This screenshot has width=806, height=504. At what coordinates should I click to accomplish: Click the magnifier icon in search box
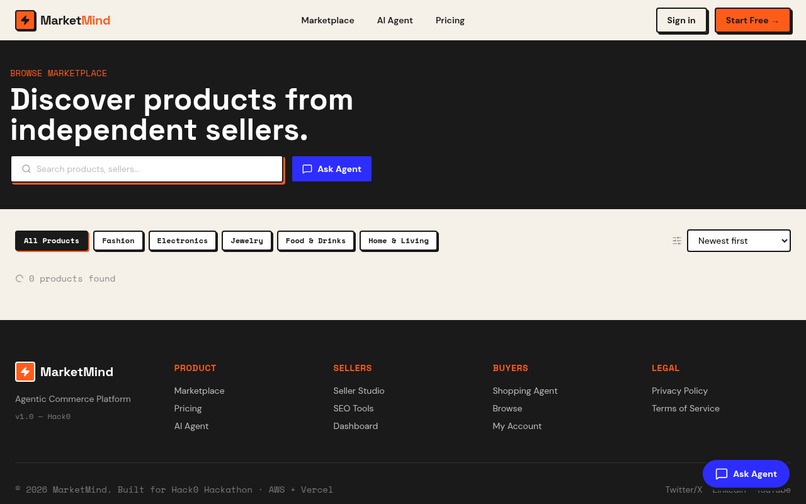click(26, 169)
